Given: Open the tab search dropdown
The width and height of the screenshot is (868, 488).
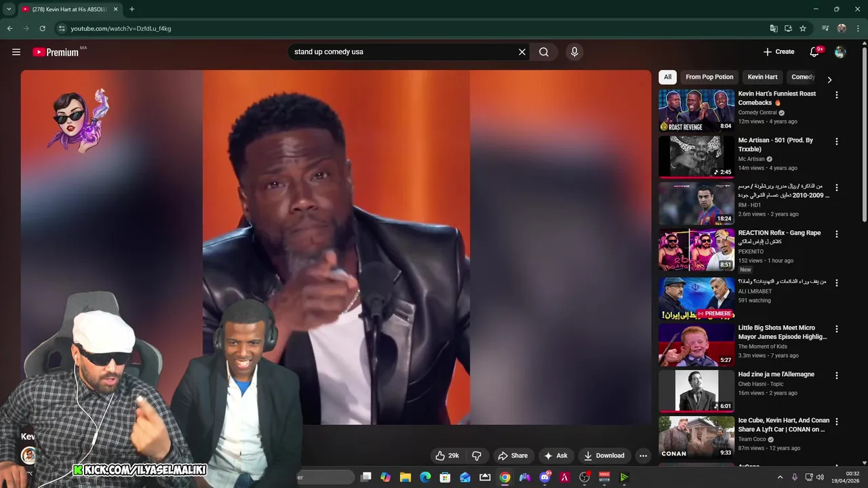Looking at the screenshot, I should 9,9.
